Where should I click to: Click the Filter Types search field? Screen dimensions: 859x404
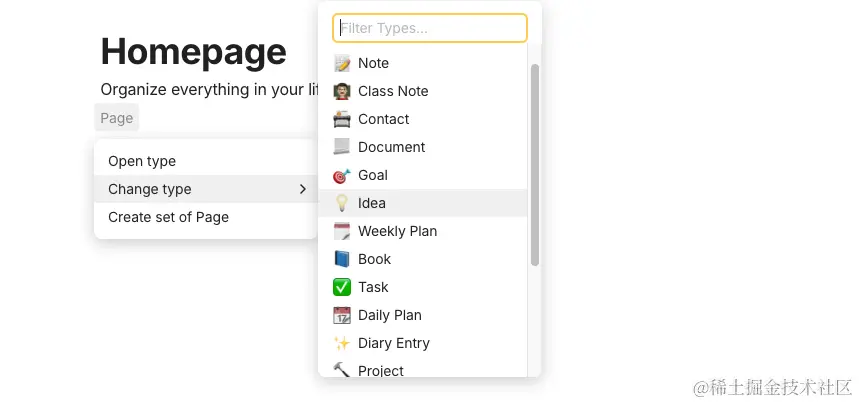tap(430, 28)
